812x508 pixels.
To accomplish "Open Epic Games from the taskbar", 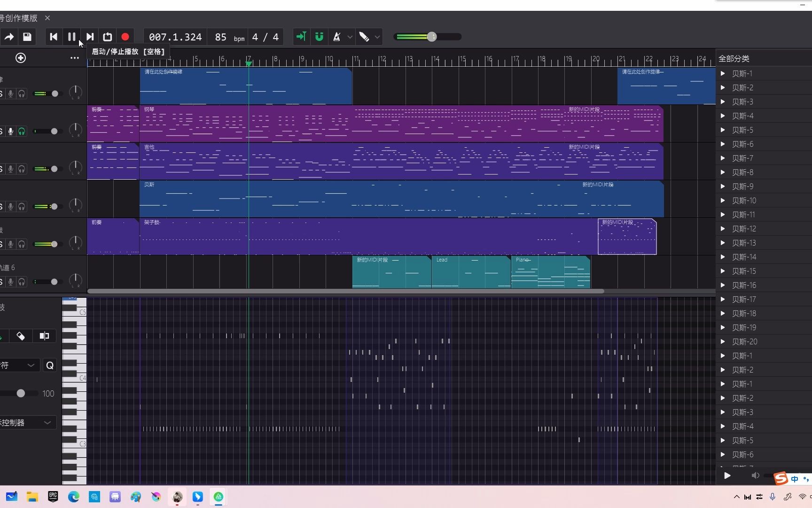I will point(53,497).
